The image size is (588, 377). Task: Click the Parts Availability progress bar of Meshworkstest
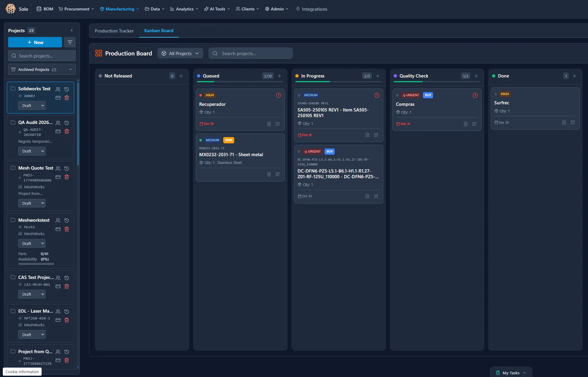[x=36, y=264]
